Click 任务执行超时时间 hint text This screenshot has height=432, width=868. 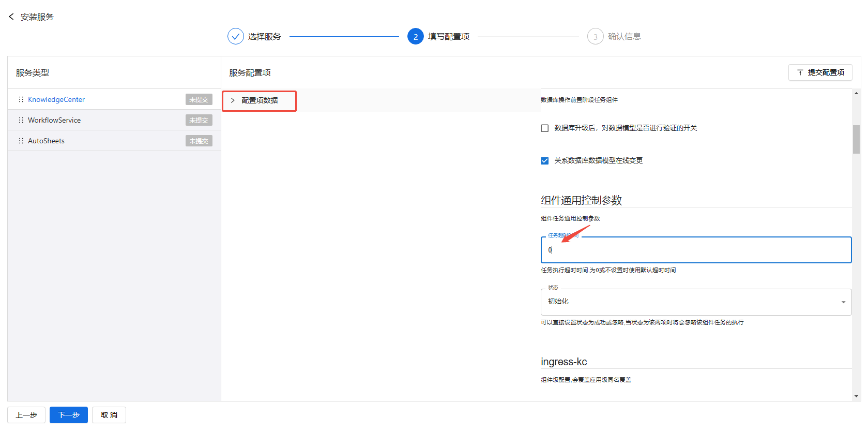[x=608, y=270]
